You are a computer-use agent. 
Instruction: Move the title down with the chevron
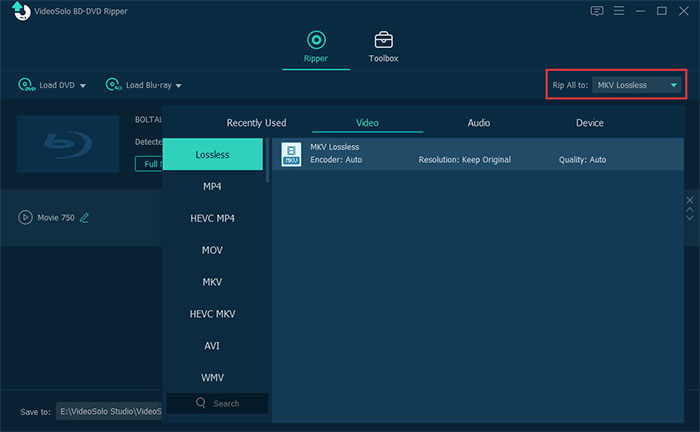(x=690, y=218)
